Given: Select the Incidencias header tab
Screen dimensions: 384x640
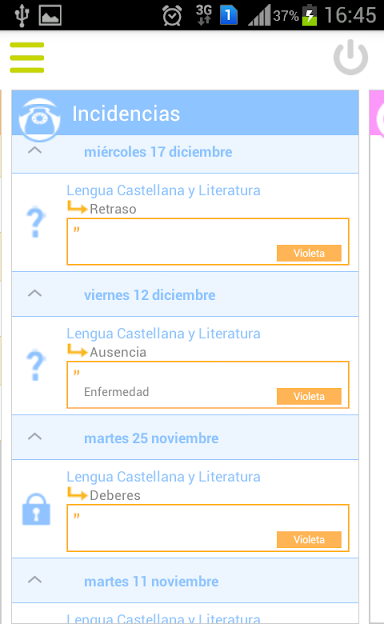Looking at the screenshot, I should [185, 113].
